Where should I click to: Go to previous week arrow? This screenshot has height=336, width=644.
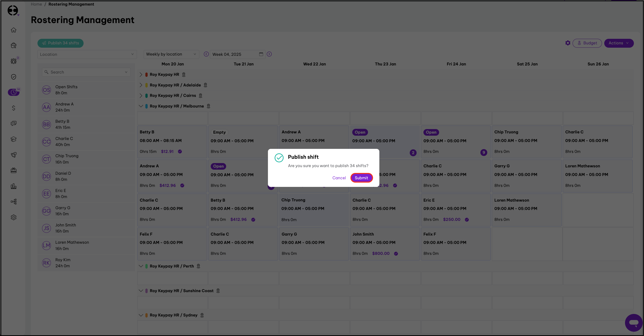click(x=206, y=54)
